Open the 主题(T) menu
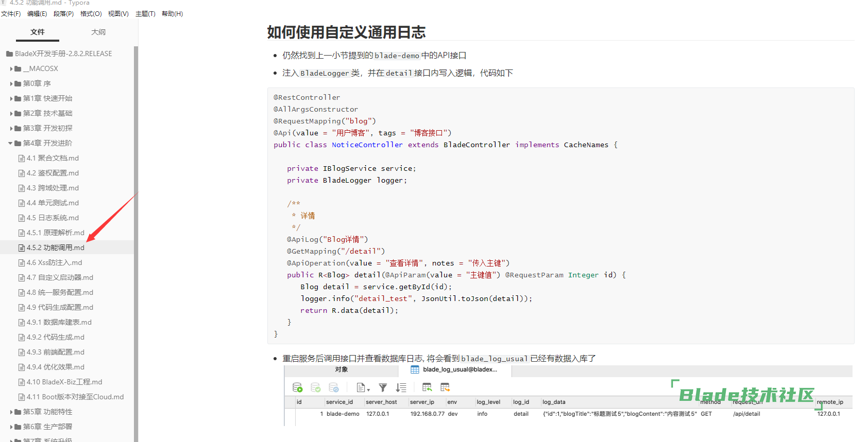 (145, 14)
